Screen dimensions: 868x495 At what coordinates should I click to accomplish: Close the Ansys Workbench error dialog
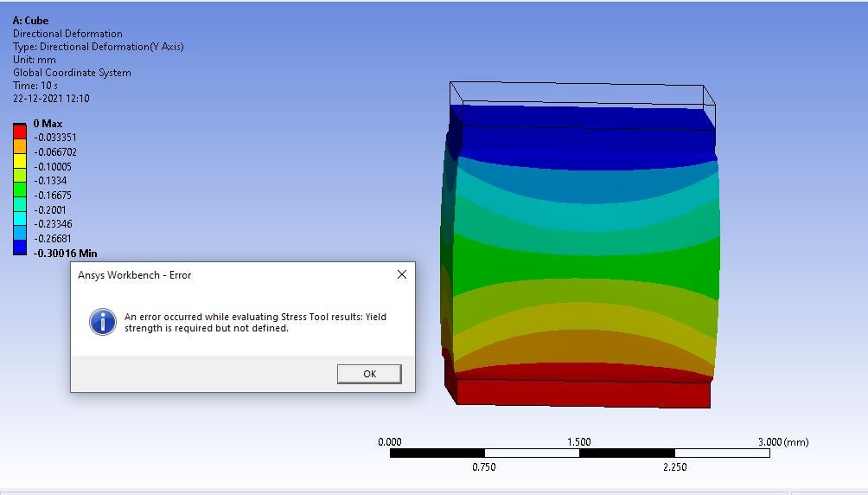[x=402, y=274]
